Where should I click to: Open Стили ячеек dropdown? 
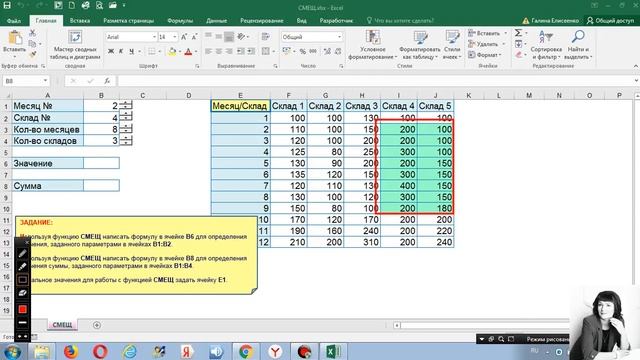click(452, 45)
